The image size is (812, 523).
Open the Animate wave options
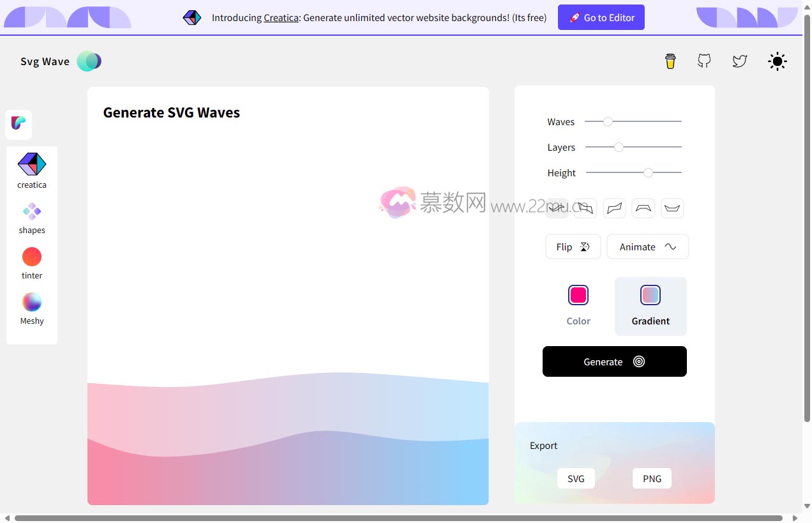click(x=647, y=246)
